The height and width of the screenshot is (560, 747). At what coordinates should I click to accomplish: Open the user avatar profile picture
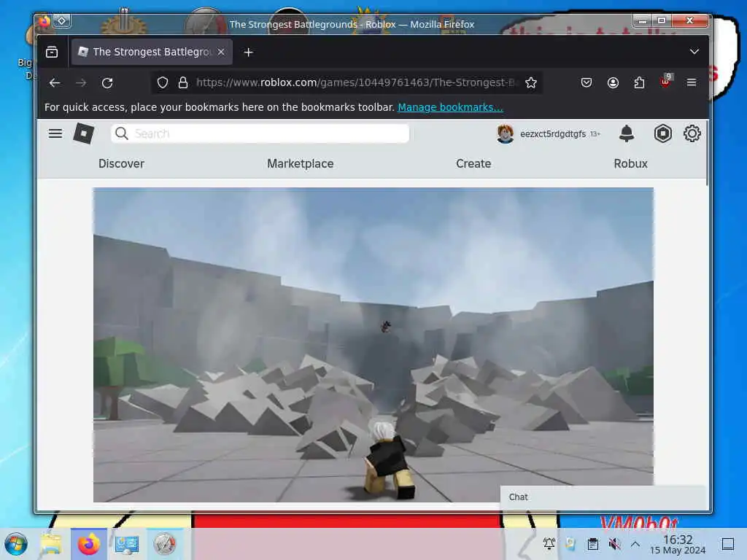click(x=505, y=134)
